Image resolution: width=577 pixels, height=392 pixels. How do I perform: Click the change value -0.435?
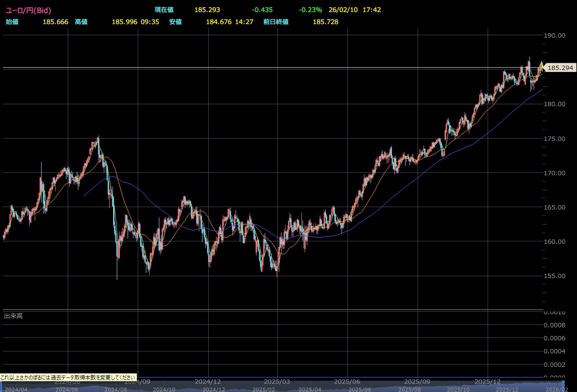262,10
